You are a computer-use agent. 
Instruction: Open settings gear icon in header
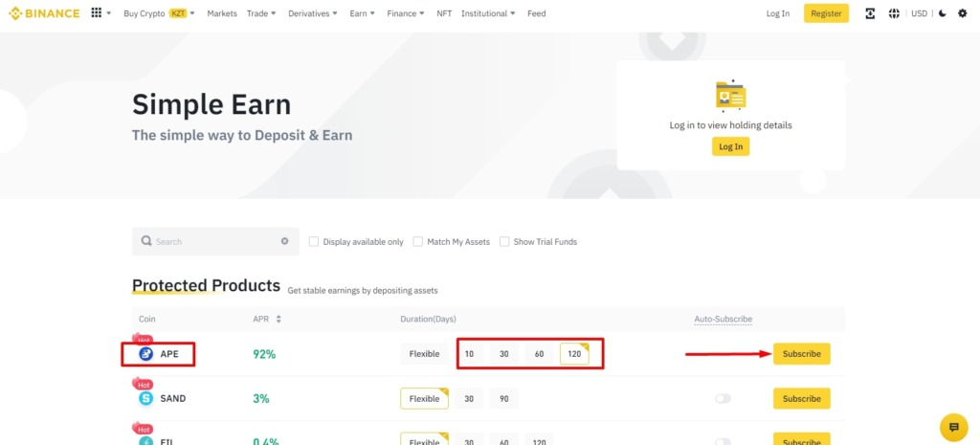point(963,13)
